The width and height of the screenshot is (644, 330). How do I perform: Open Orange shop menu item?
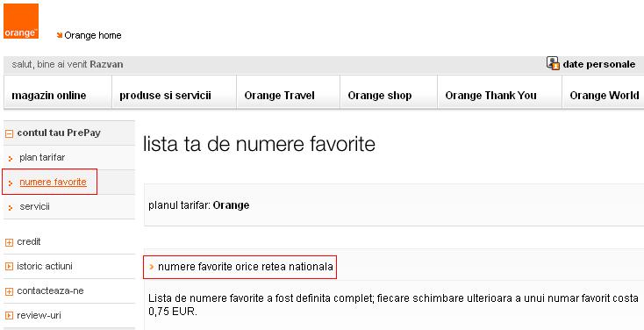(x=380, y=96)
